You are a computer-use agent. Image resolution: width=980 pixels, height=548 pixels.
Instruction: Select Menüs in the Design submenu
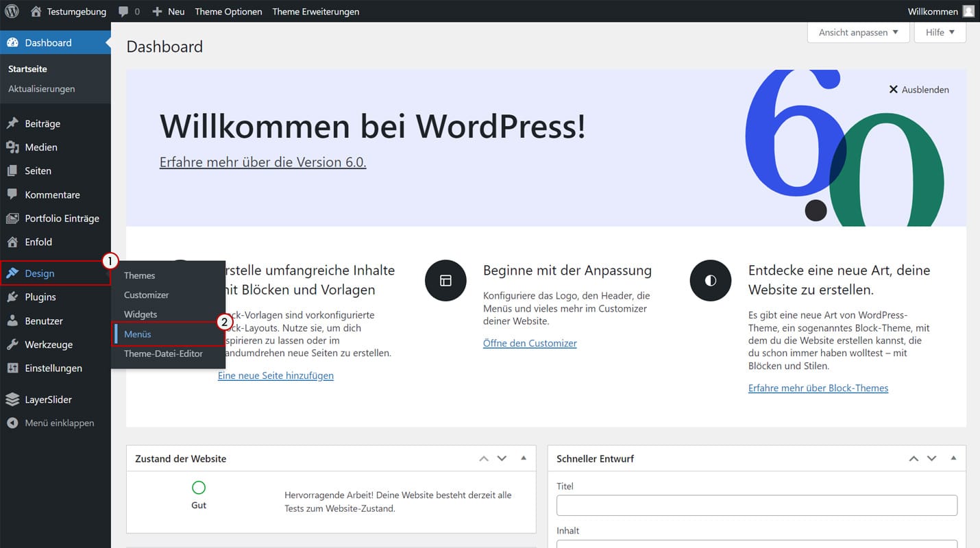[138, 334]
